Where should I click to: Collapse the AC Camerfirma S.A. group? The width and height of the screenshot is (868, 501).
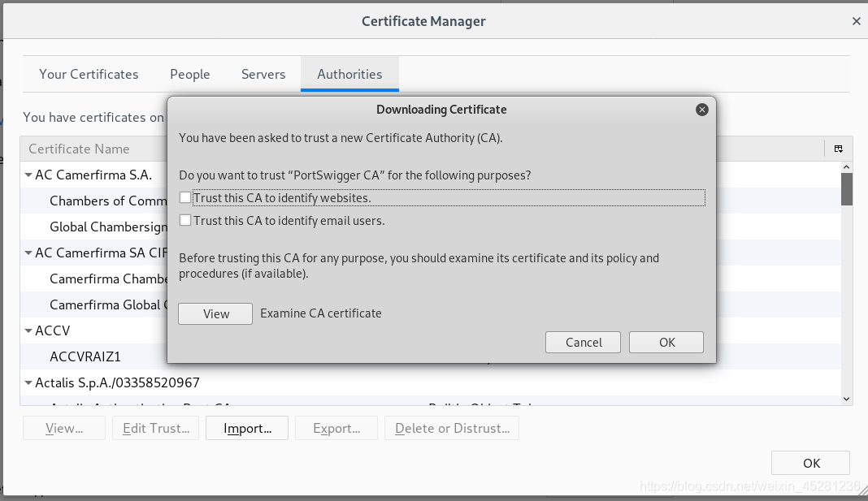(x=28, y=175)
